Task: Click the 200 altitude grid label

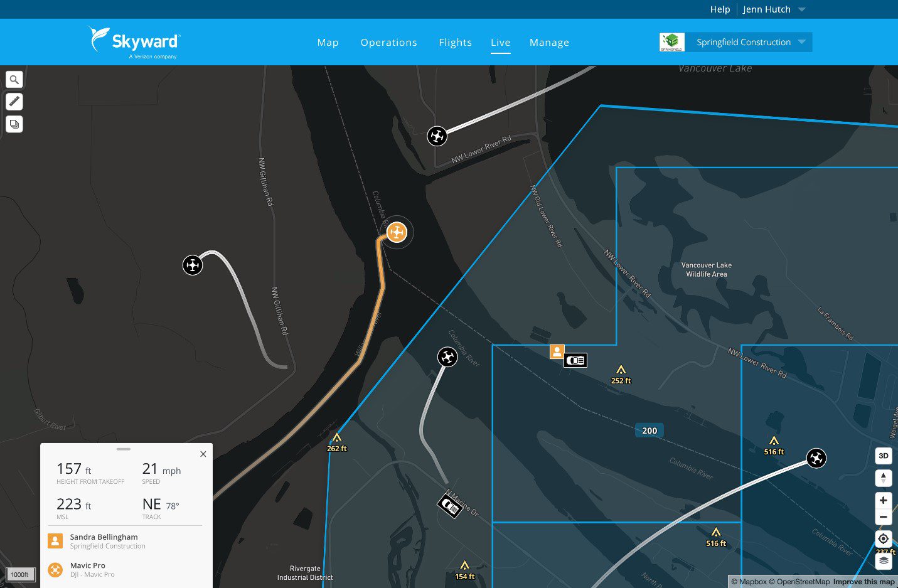Action: coord(649,430)
